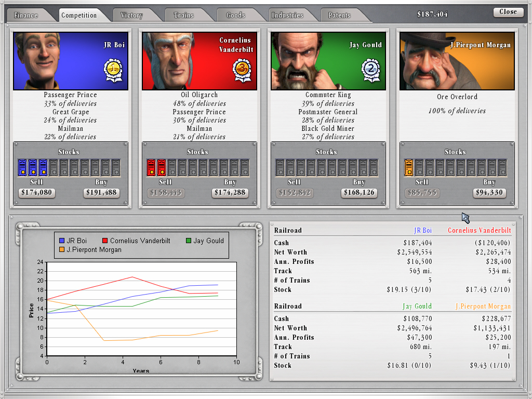
Task: Click Jay Gould's track value 680 mi.
Action: (421, 347)
